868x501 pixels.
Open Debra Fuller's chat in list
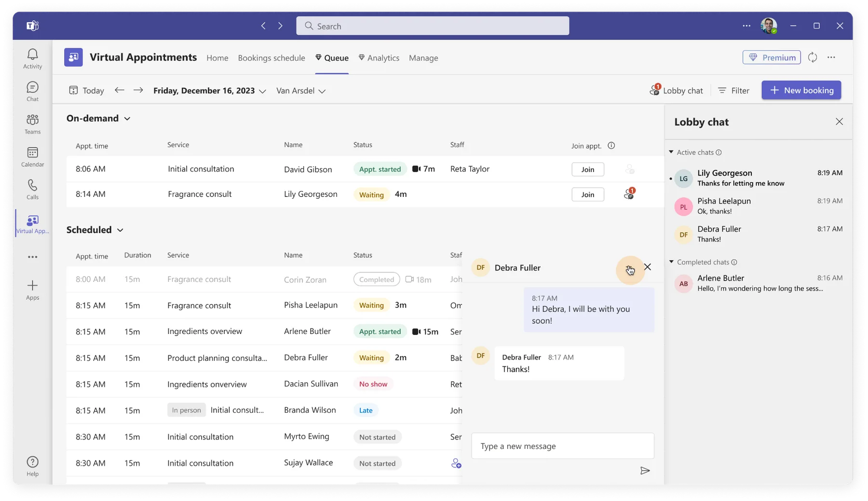click(758, 234)
